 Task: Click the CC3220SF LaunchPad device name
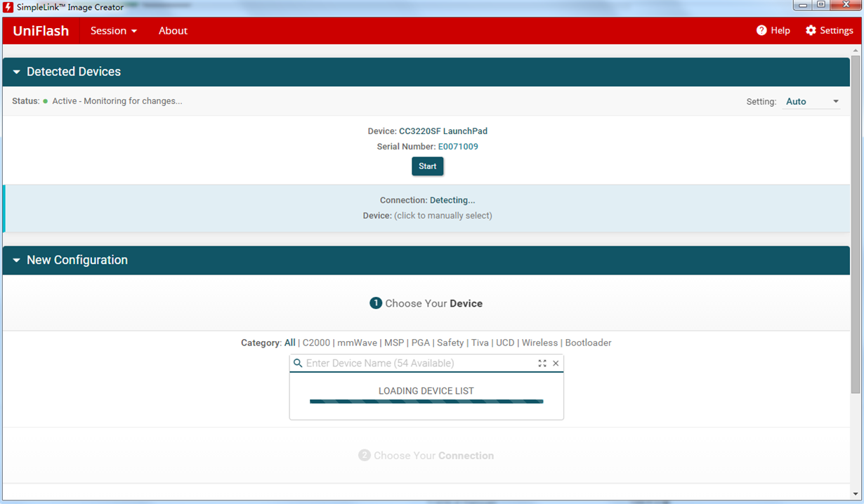pyautogui.click(x=443, y=131)
